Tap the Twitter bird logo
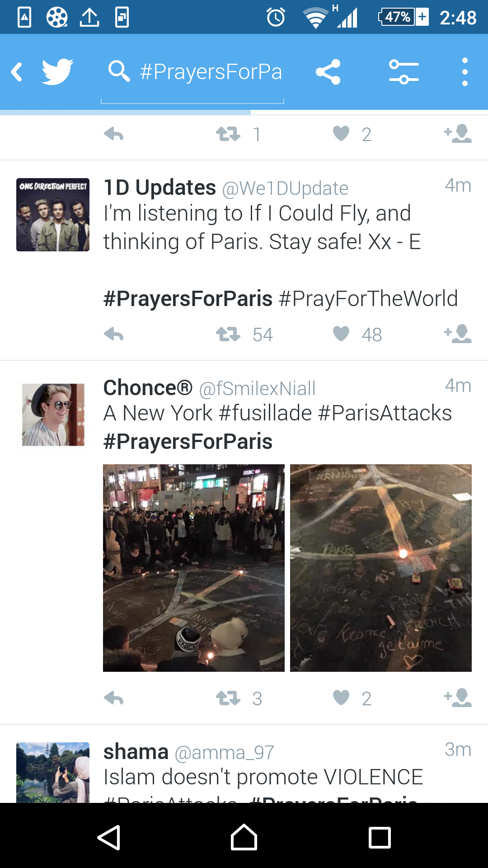 (57, 72)
